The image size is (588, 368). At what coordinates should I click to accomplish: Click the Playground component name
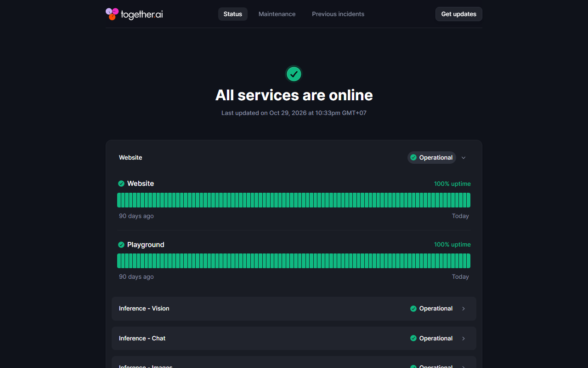pos(146,245)
